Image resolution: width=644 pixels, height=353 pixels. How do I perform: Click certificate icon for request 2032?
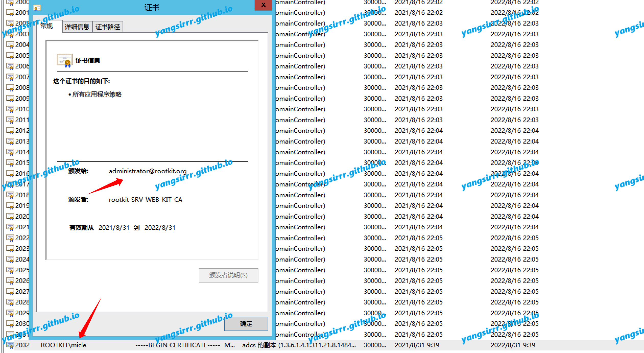(x=10, y=345)
